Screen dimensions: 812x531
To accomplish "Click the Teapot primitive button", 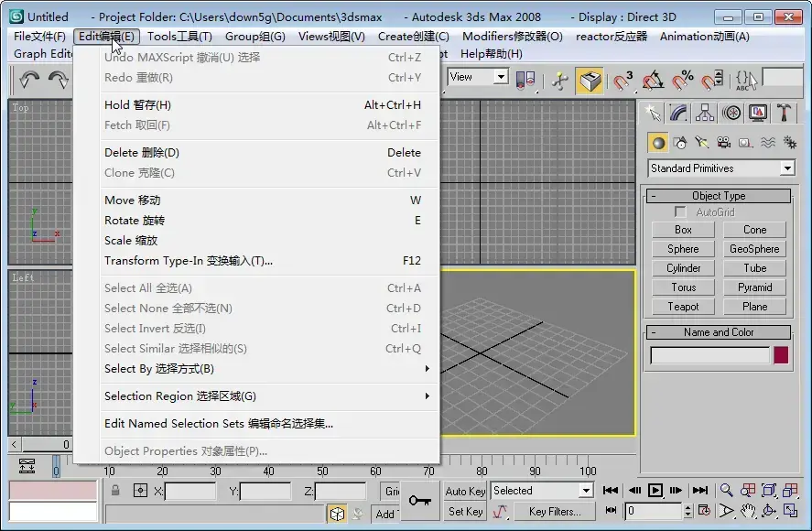I will coord(683,307).
